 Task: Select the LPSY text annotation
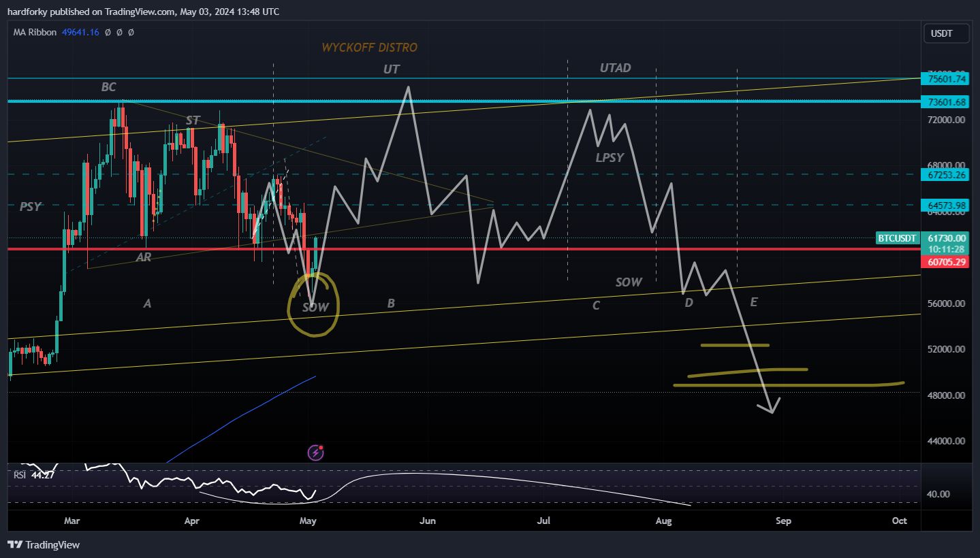610,158
